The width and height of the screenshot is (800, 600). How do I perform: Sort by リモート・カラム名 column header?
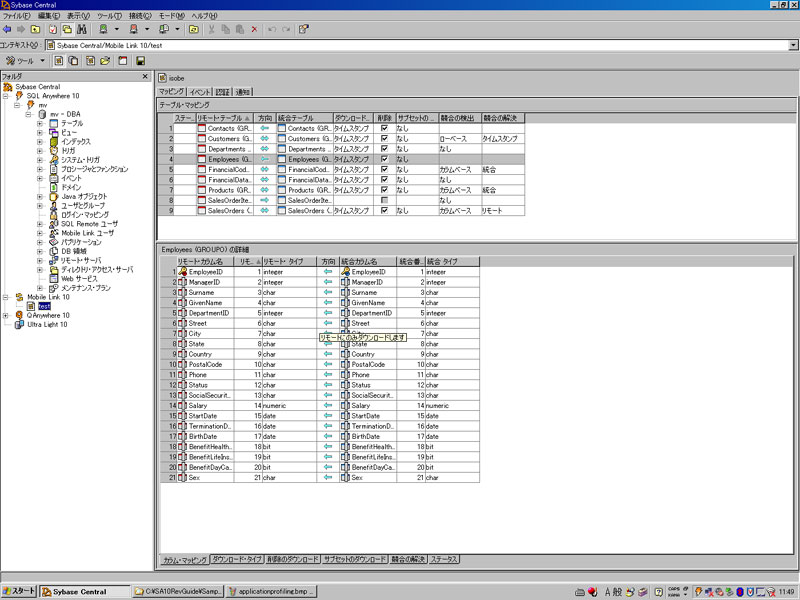205,261
